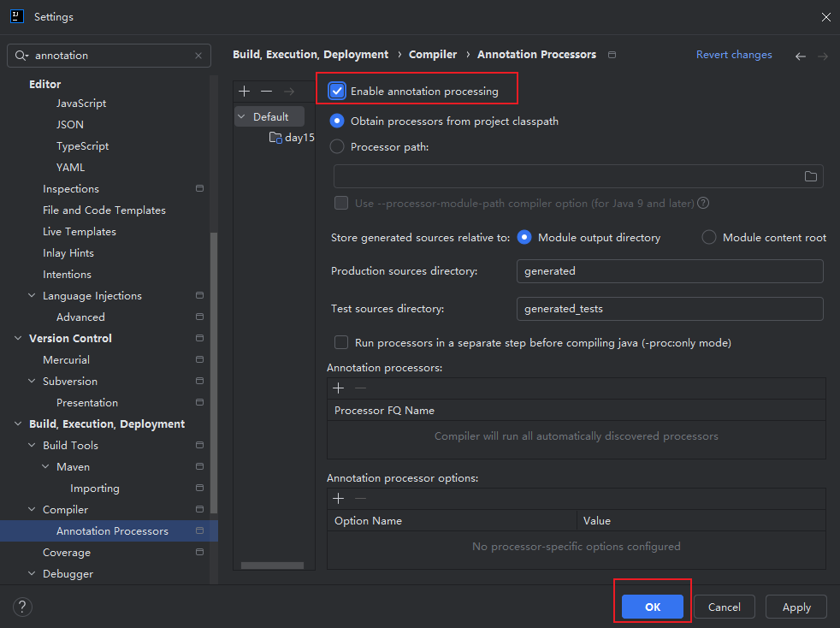This screenshot has width=840, height=628.
Task: Select Obtain processors from project classpath
Action: point(337,121)
